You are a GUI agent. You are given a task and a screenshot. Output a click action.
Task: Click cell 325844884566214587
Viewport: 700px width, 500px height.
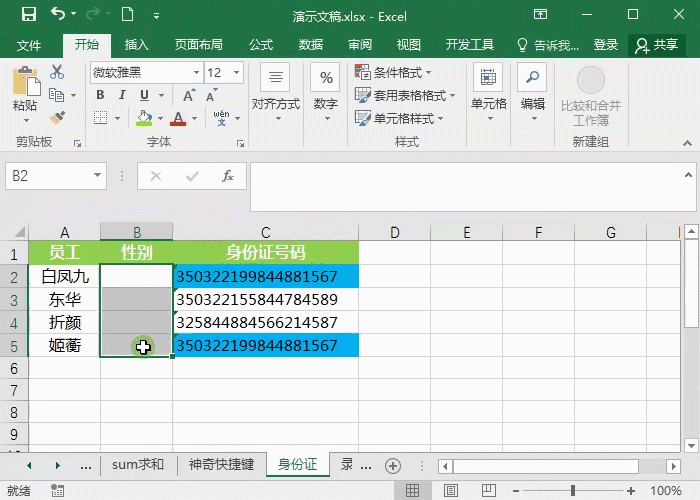pos(266,322)
